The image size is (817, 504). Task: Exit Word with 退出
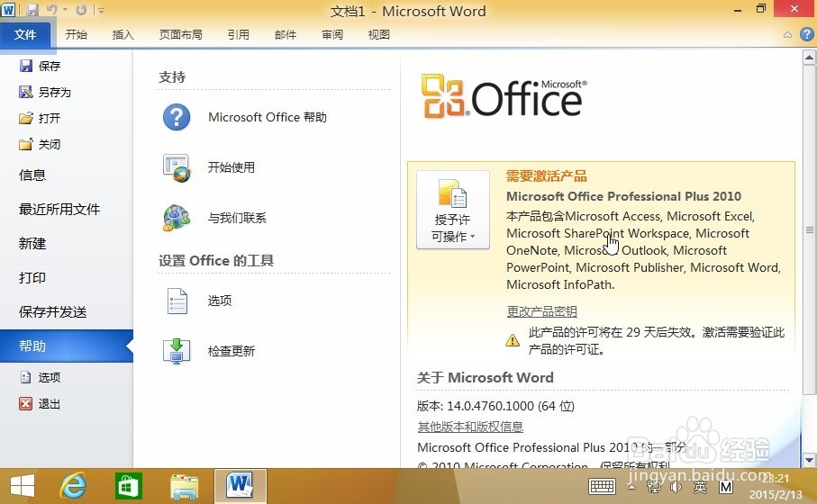40,403
